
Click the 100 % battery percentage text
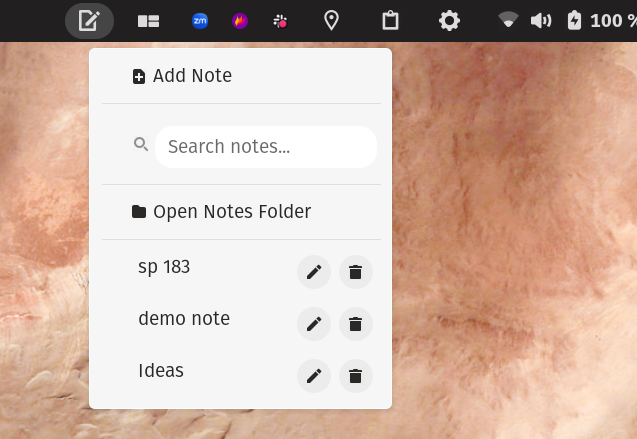(x=613, y=21)
